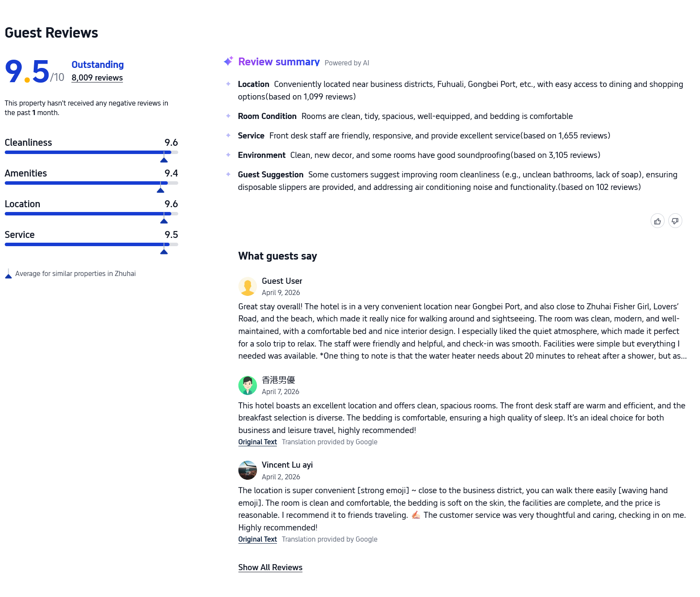
Task: Click the Service score bar
Action: 91,244
